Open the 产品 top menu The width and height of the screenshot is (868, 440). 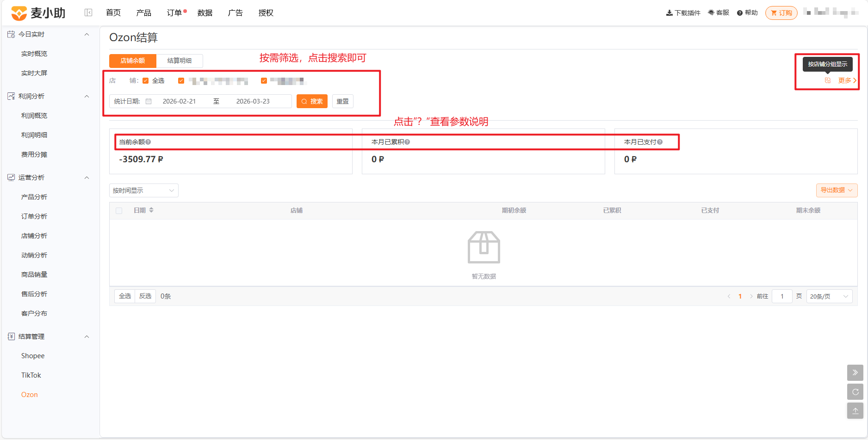(144, 13)
